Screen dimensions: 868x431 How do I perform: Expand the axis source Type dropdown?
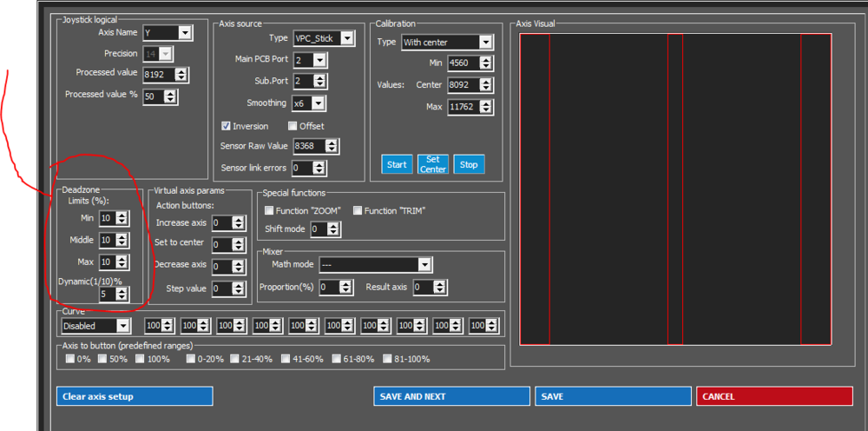pyautogui.click(x=323, y=38)
